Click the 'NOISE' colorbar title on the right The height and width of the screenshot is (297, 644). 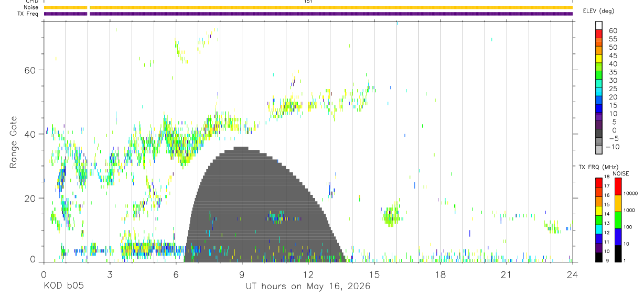click(x=621, y=173)
